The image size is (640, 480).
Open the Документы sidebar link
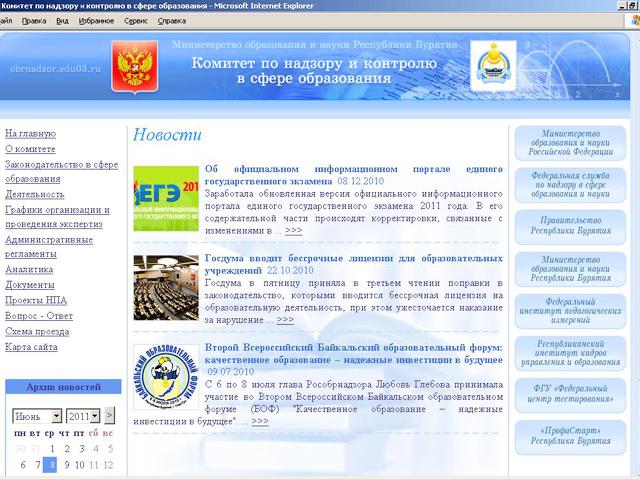pos(30,285)
